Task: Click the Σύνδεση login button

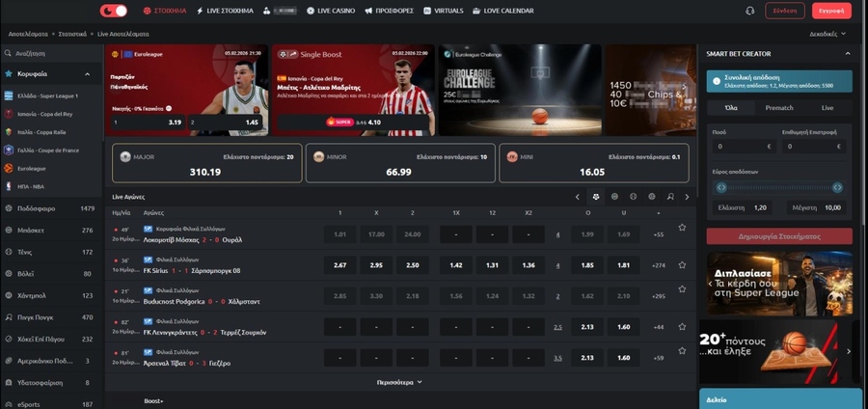Action: pos(785,11)
